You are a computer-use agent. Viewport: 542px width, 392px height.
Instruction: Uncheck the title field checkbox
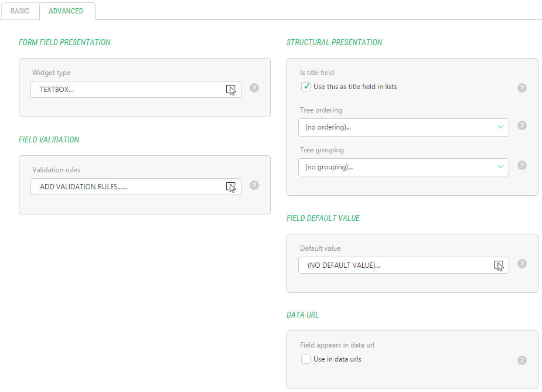pos(306,87)
